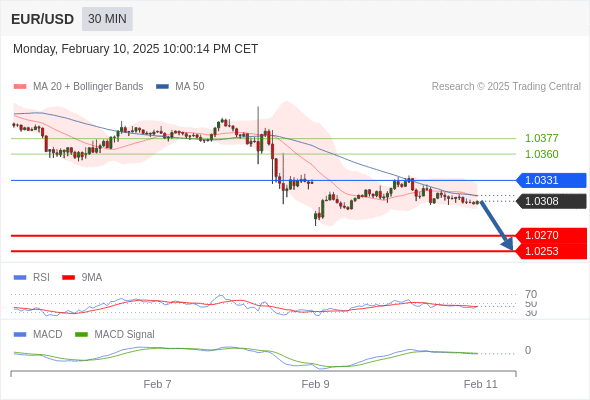Click the Research © 2025 Trading Central text
Screen dimensions: 590x400
[506, 87]
